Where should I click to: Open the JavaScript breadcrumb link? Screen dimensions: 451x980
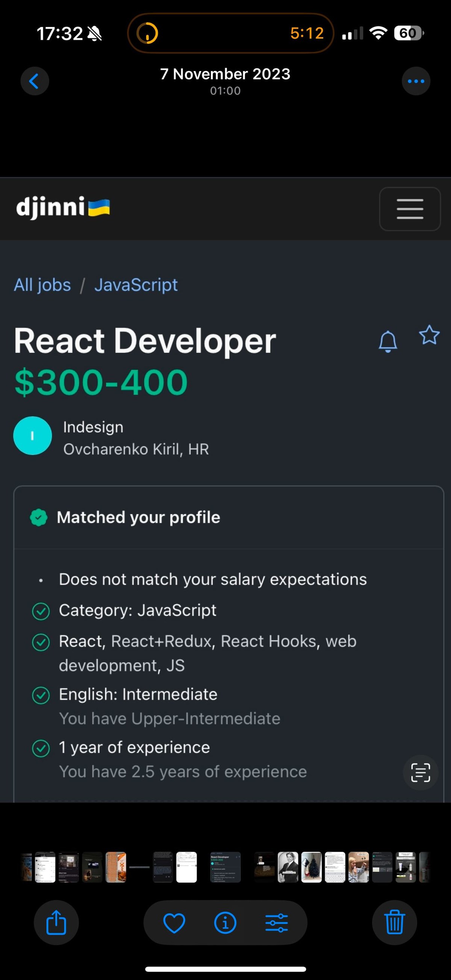click(x=136, y=285)
